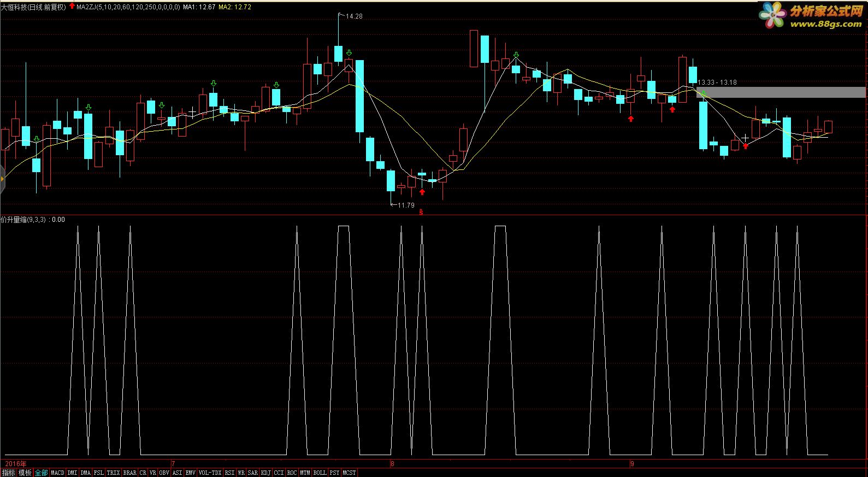
Task: Select the PSY indicator tab
Action: click(334, 473)
